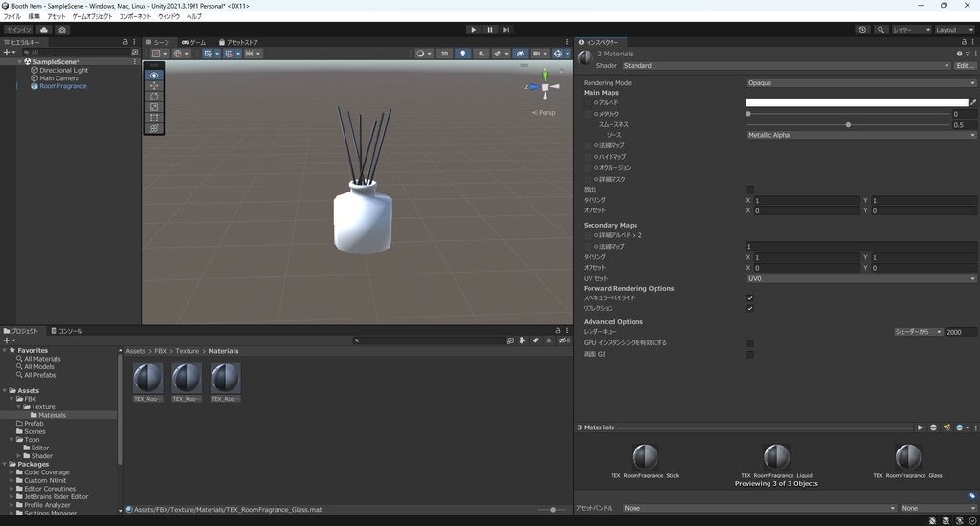Collapse the SampleScene expander arrow

coord(19,62)
